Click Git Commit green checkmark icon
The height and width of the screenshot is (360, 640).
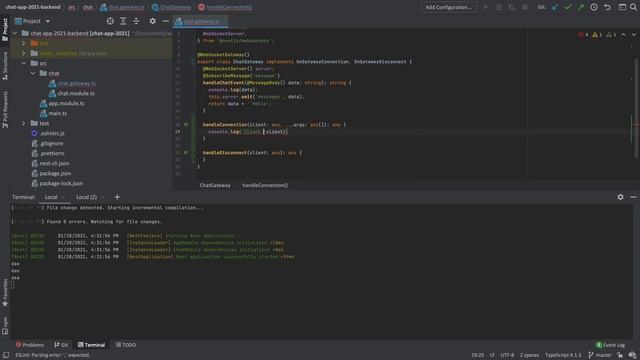[568, 7]
